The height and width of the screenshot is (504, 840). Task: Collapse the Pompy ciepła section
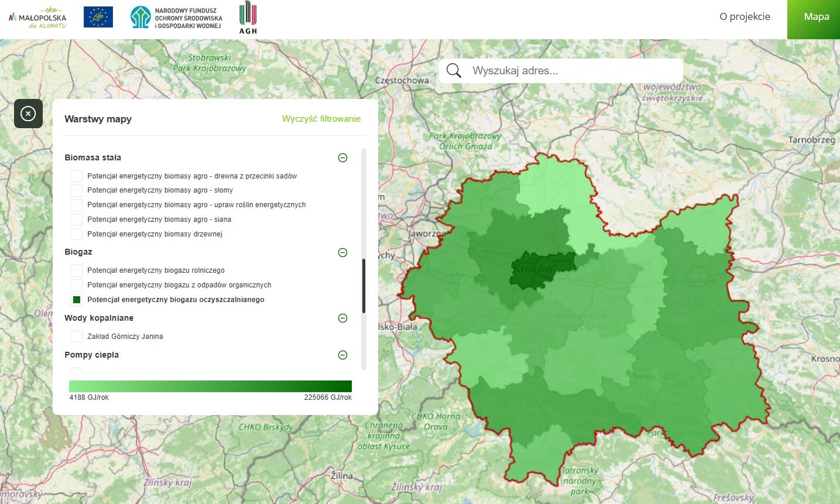pos(343,355)
